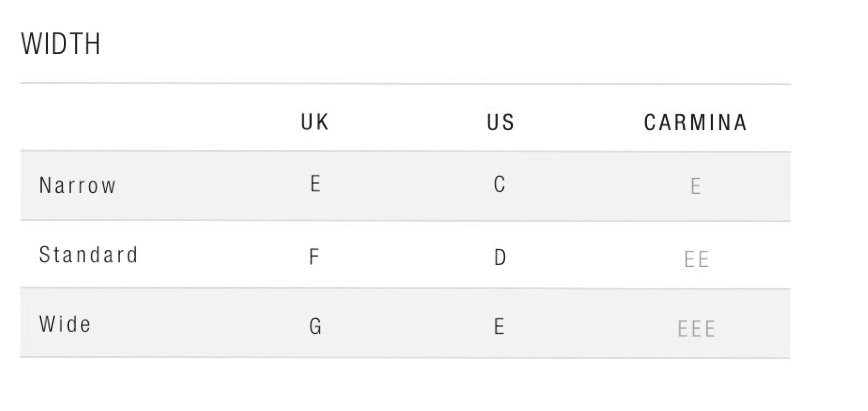Viewport: 868px width, 411px height.
Task: Click the shaded Narrow row background
Action: coord(405,186)
